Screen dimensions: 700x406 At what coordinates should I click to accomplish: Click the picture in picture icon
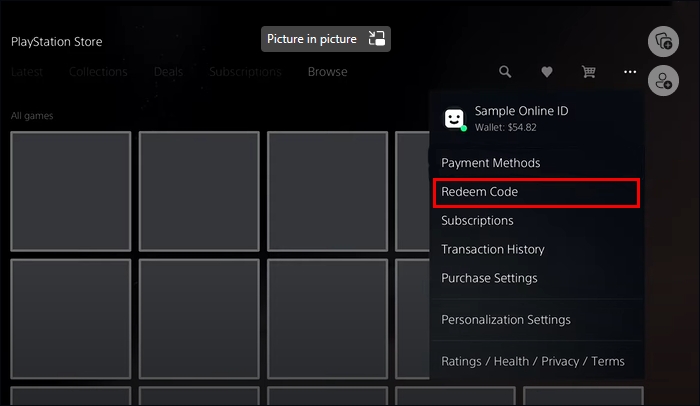pyautogui.click(x=376, y=39)
